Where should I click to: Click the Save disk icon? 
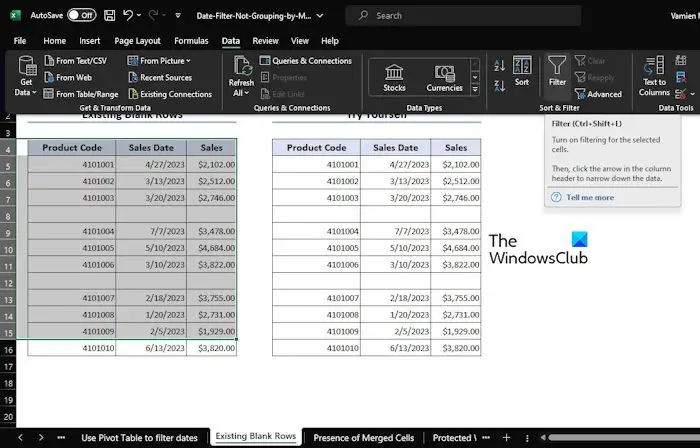(109, 16)
